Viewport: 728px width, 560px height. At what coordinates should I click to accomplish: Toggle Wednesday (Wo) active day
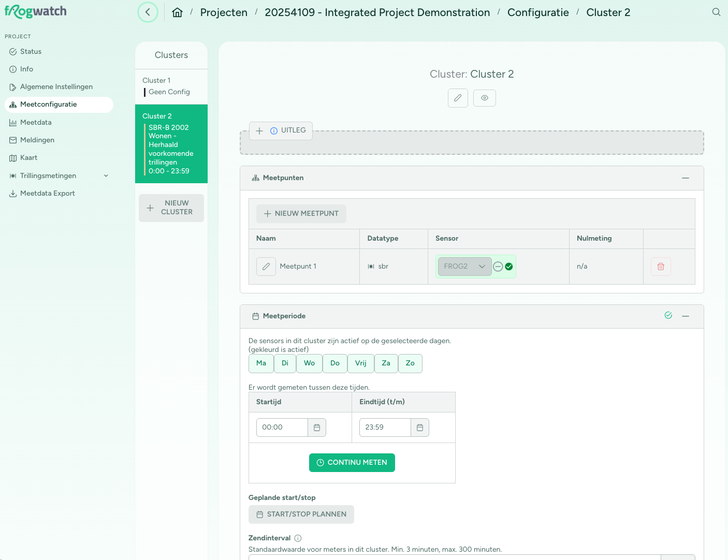click(x=310, y=363)
